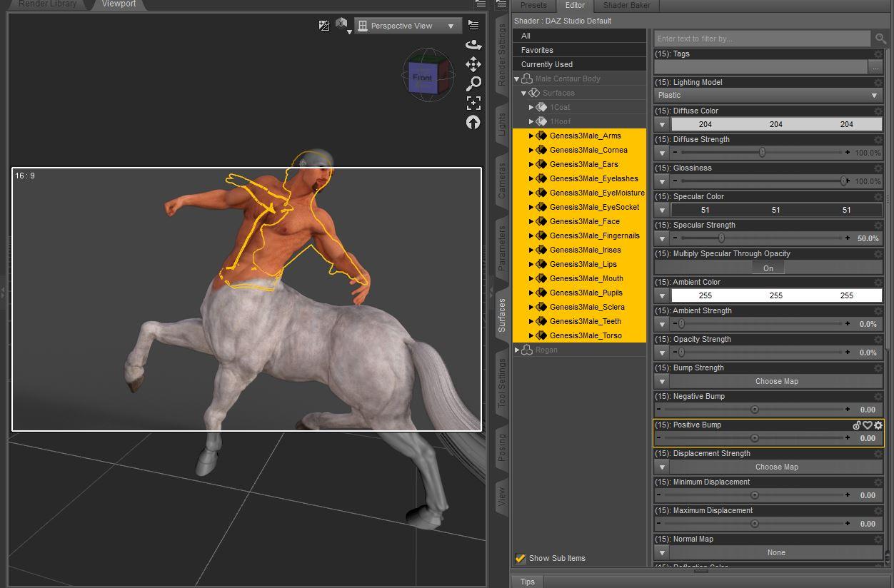Switch to the Shader Baker tab
Viewport: 894px width, 588px height.
tap(626, 5)
